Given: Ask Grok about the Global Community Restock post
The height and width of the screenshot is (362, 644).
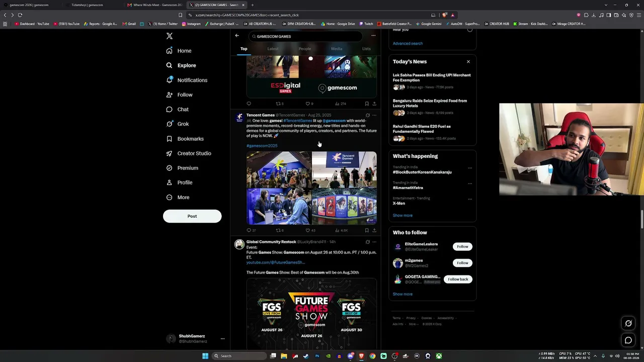Looking at the screenshot, I should (x=367, y=242).
